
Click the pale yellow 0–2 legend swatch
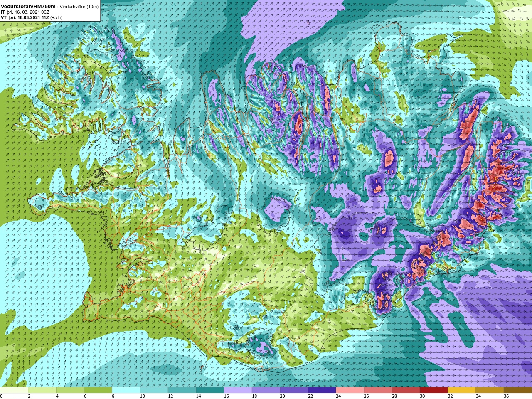pyautogui.click(x=14, y=390)
